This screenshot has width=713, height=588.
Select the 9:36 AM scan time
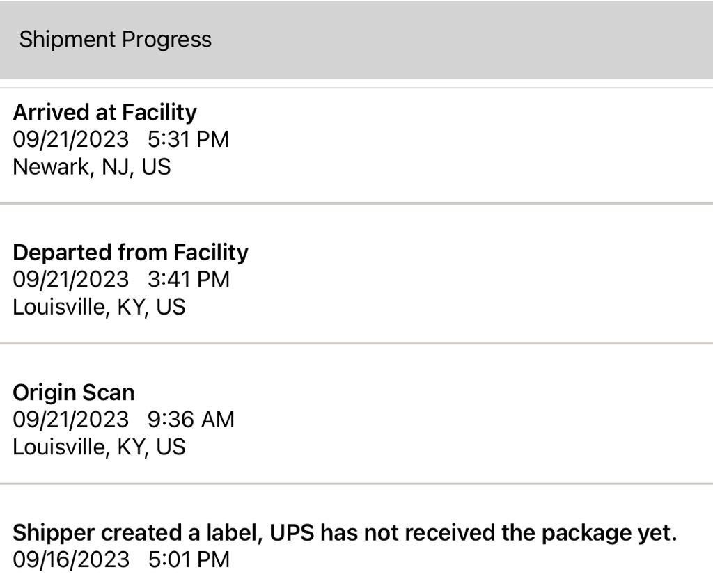[x=191, y=420]
